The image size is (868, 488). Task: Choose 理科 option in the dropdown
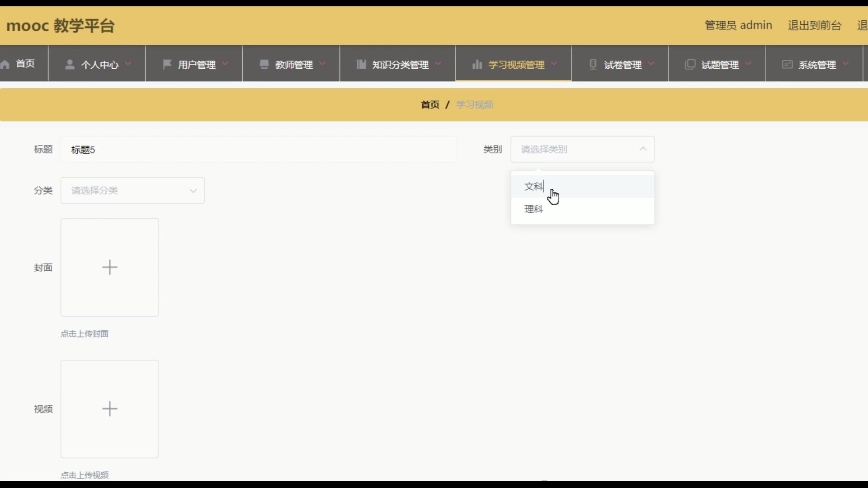point(534,209)
